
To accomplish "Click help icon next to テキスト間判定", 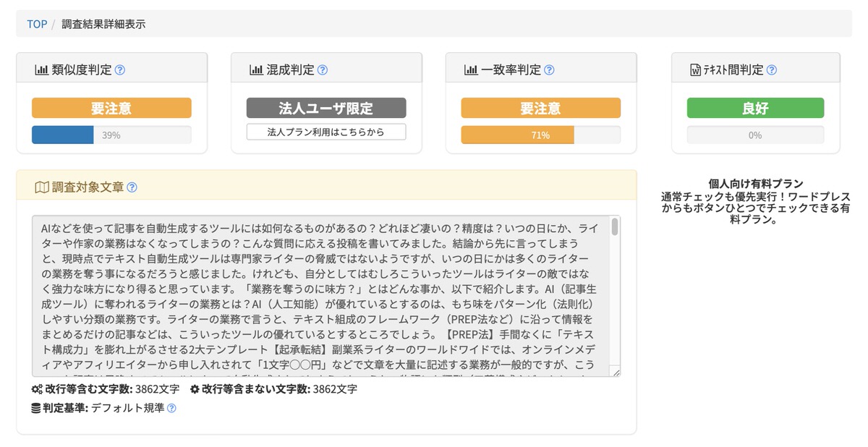I will 772,70.
